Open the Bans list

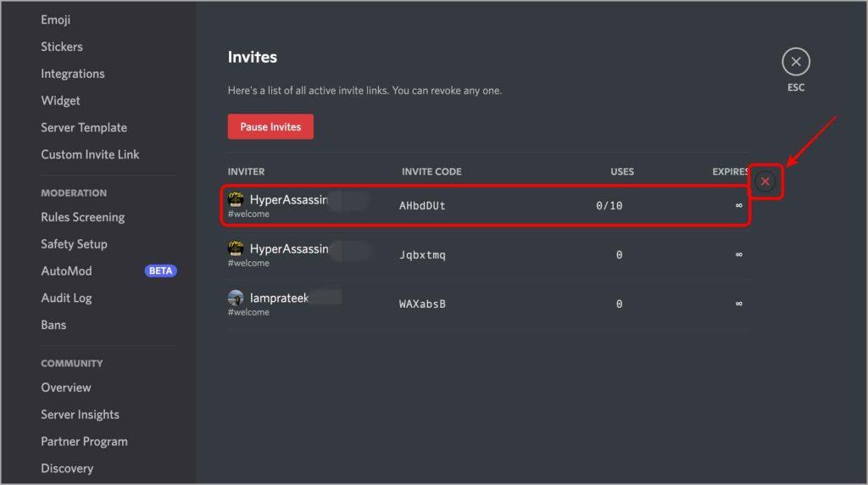[53, 325]
